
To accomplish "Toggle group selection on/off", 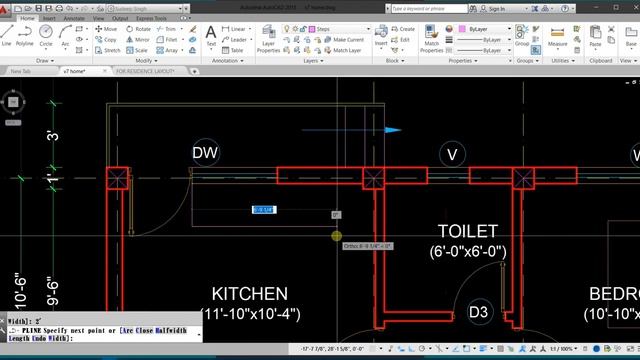I will point(536,50).
